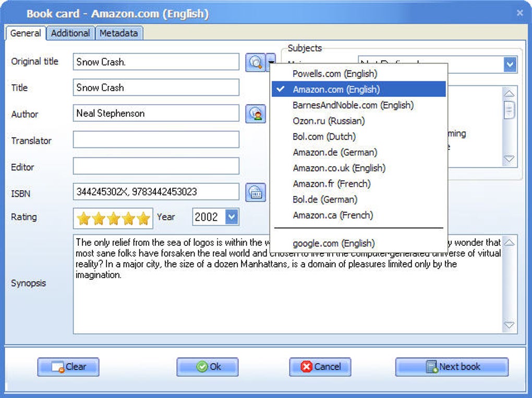Set rating to three stars
Image resolution: width=532 pixels, height=398 pixels.
[x=113, y=219]
